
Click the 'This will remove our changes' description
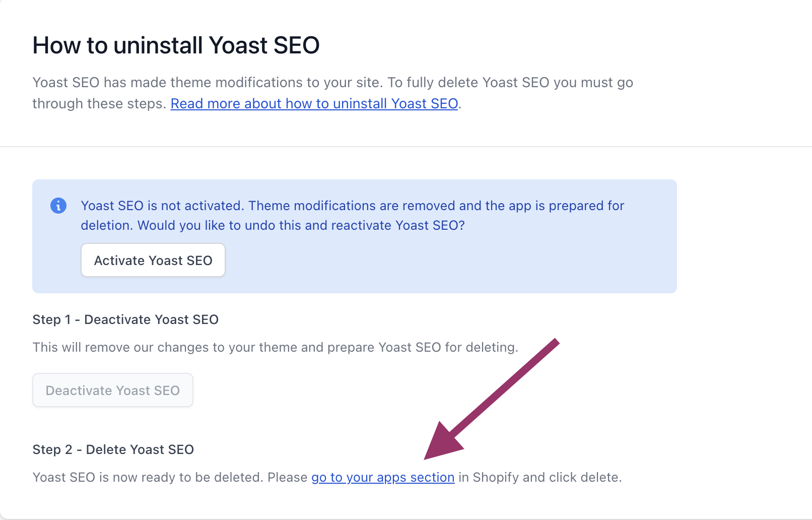[x=275, y=347]
